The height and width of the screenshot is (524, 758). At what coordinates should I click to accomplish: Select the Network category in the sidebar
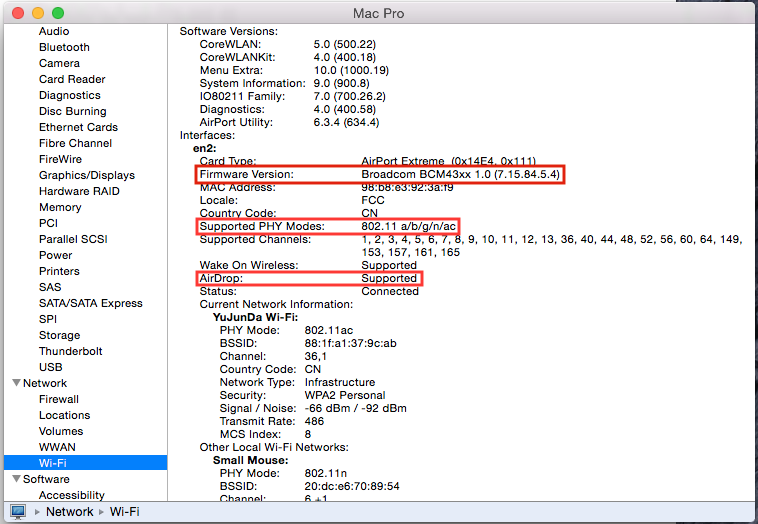click(45, 383)
